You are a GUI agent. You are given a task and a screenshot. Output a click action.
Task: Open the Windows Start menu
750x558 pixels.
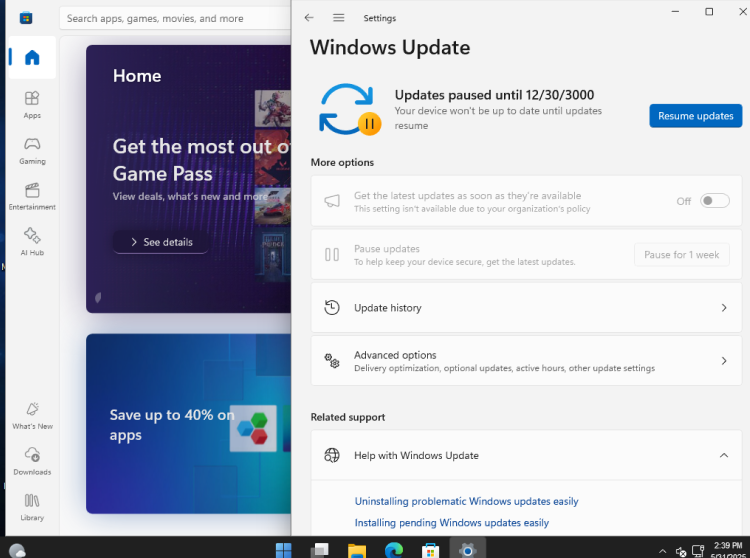point(284,550)
